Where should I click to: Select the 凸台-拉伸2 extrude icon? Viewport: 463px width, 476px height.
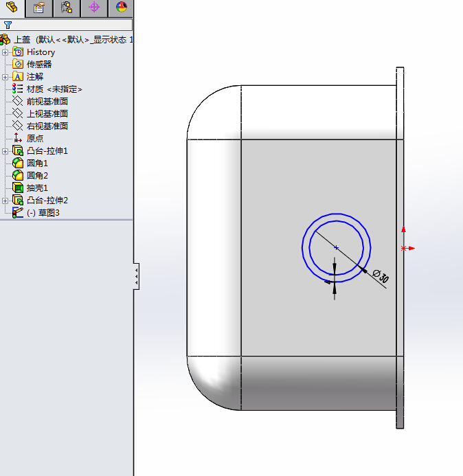pyautogui.click(x=18, y=200)
